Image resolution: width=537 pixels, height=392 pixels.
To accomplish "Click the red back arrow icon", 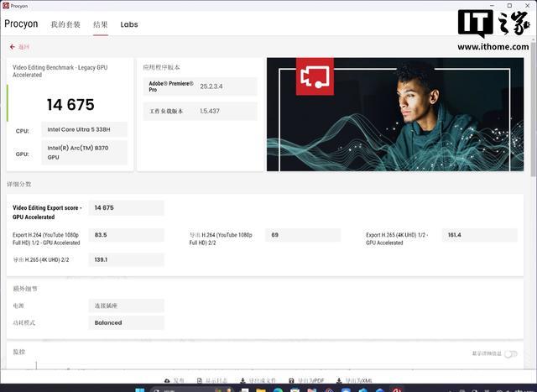I will [13, 47].
